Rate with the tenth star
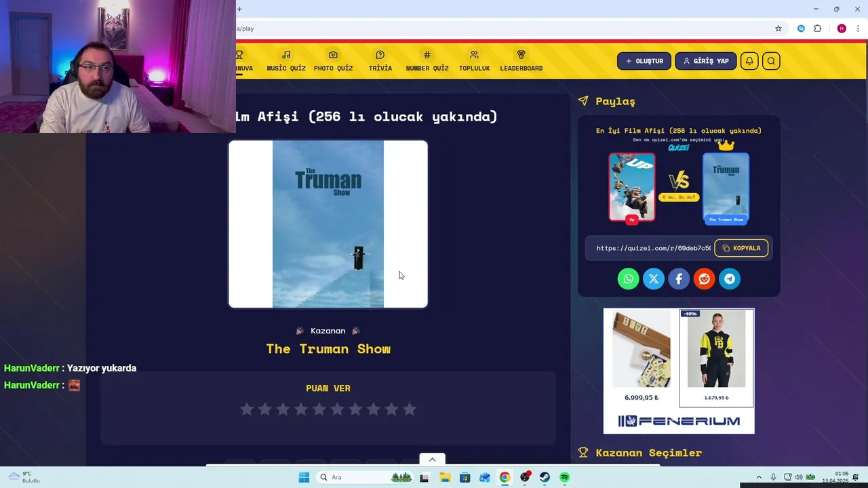The width and height of the screenshot is (868, 488). [410, 409]
